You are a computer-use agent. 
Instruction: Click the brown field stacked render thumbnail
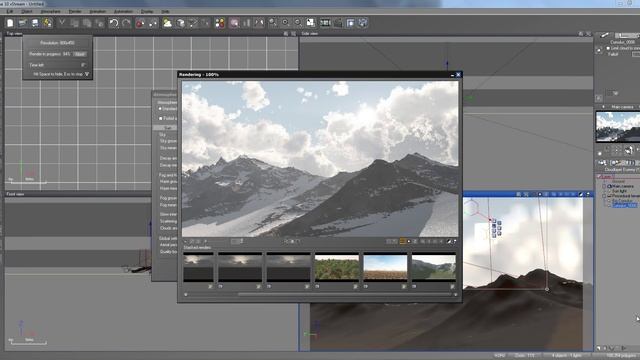point(385,267)
